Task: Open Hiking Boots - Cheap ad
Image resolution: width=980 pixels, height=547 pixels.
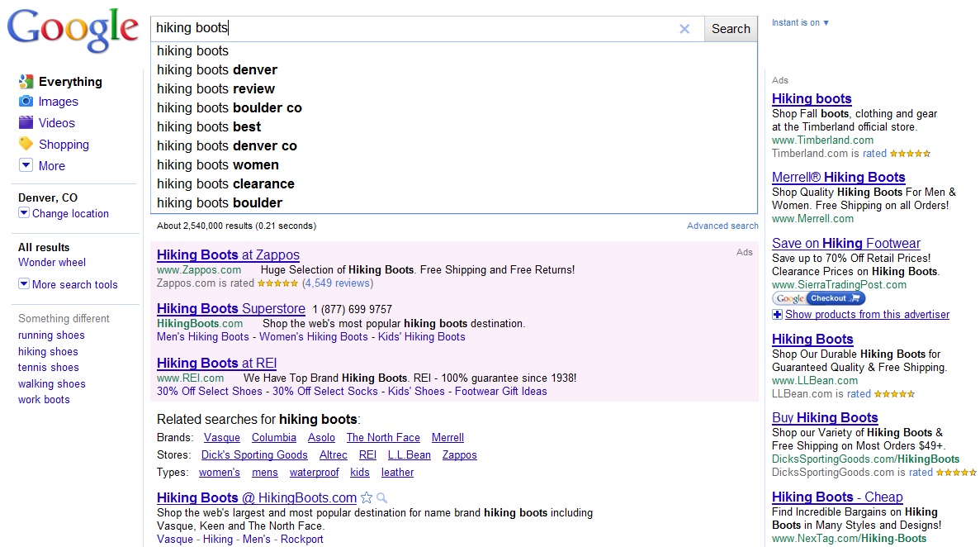Action: click(x=837, y=497)
